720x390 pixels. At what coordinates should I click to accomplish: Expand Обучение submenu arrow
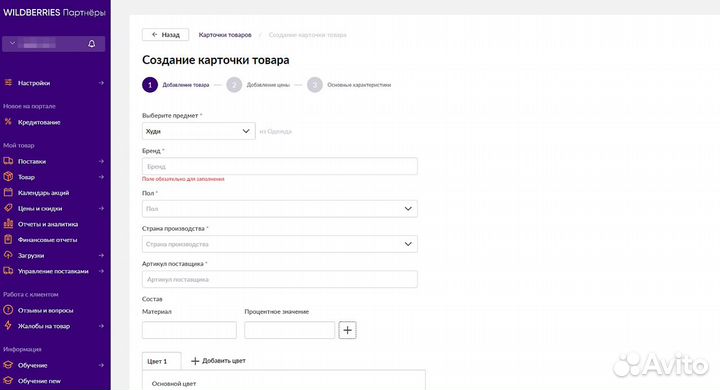[101, 365]
